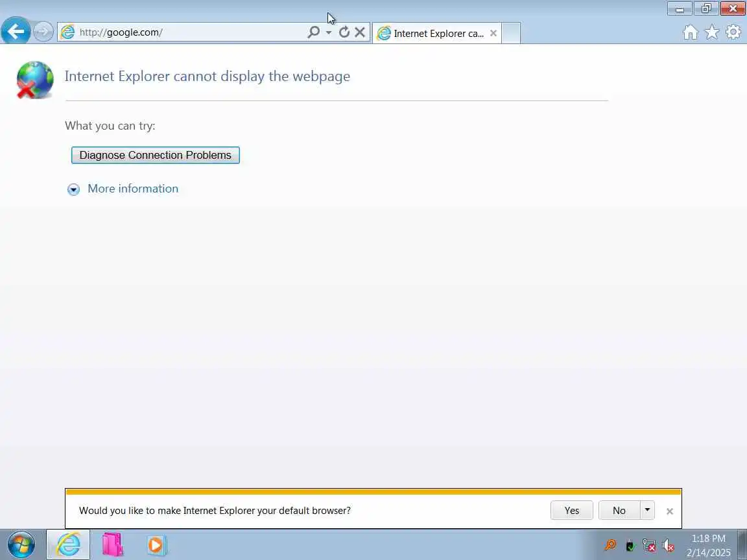
Task: Click Yes to make IE the default browser
Action: pos(572,511)
